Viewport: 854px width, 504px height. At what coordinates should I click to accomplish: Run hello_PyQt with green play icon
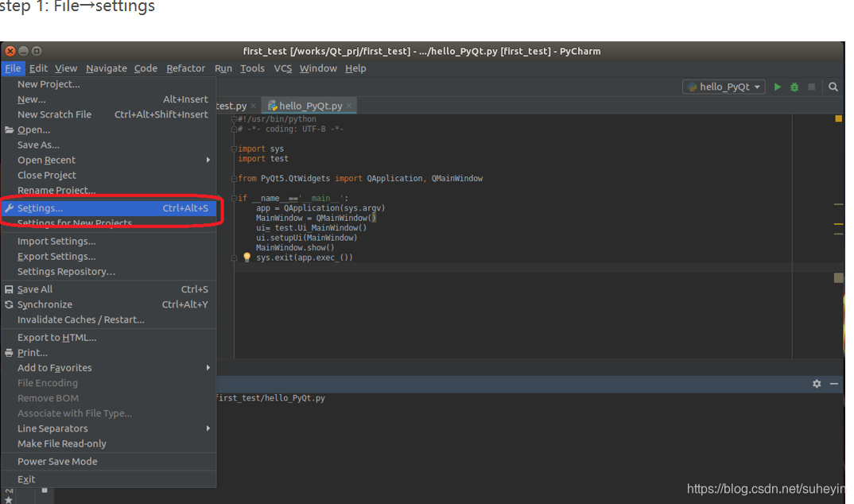click(x=777, y=87)
